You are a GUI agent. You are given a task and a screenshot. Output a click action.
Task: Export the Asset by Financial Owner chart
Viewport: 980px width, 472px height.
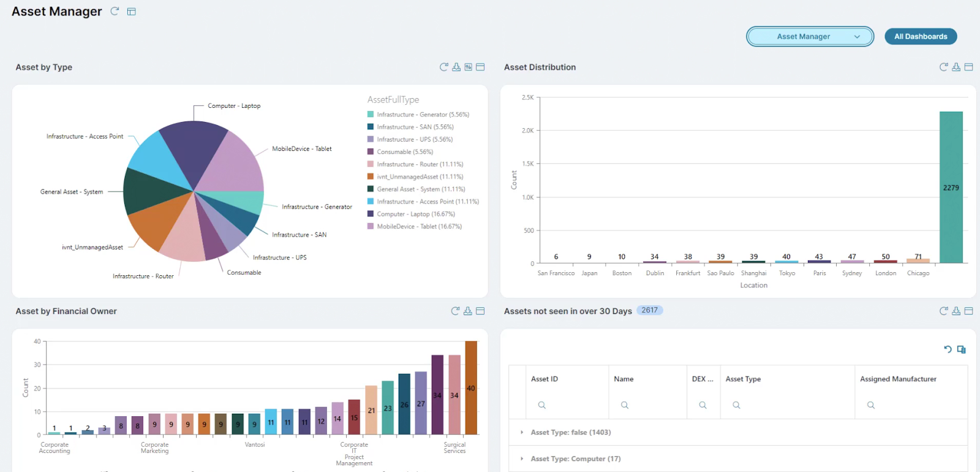[x=468, y=311]
